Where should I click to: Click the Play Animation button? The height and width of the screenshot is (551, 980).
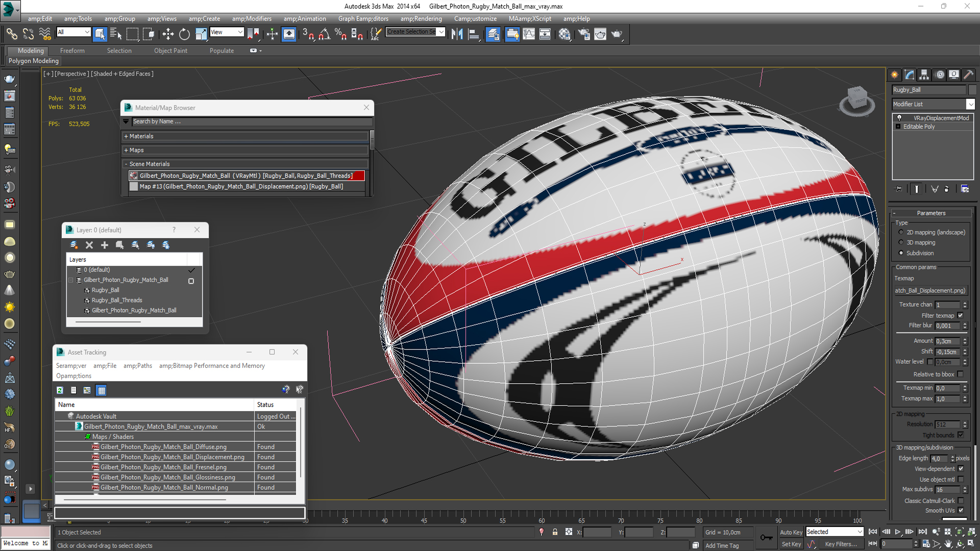897,532
